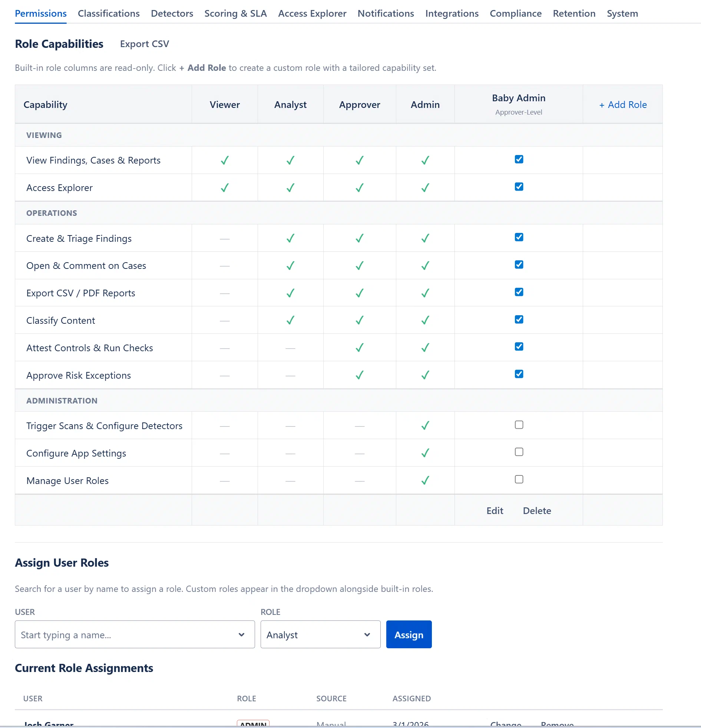Click the Analyst column header
The height and width of the screenshot is (728, 701).
290,105
